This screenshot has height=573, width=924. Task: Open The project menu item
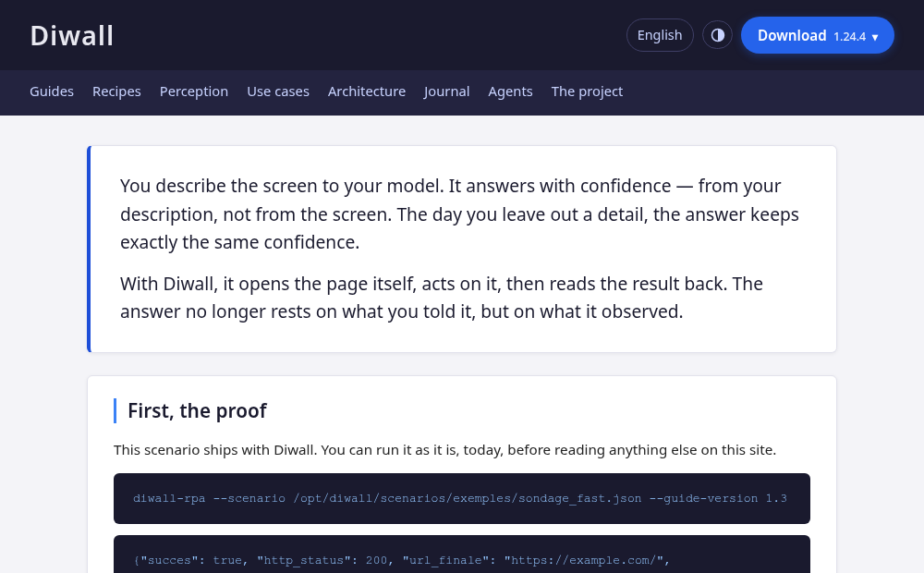tap(587, 91)
